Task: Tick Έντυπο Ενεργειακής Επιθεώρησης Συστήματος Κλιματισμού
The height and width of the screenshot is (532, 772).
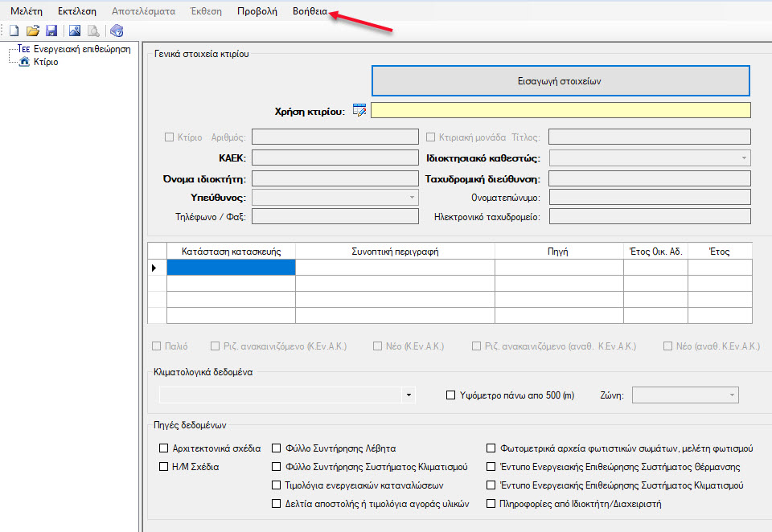Action: 491,485
